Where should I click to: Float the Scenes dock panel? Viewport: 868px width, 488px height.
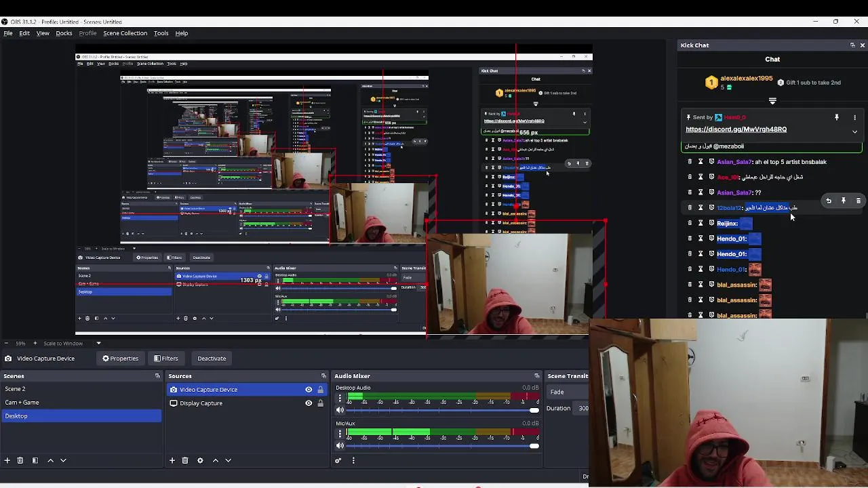click(157, 376)
